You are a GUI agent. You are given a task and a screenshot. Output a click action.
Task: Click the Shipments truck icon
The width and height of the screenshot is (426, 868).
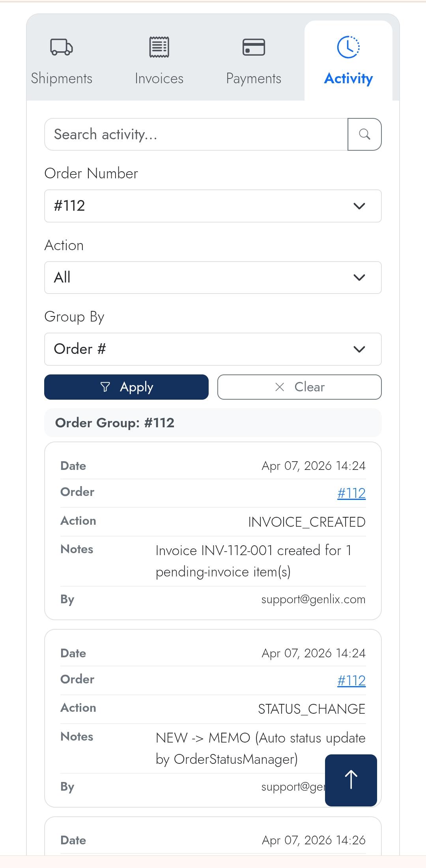pyautogui.click(x=62, y=47)
